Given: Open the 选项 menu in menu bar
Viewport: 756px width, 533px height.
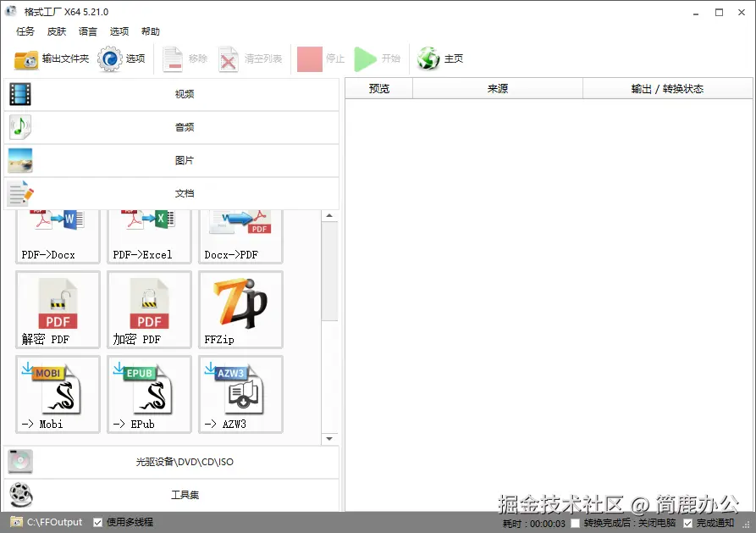Looking at the screenshot, I should point(119,31).
